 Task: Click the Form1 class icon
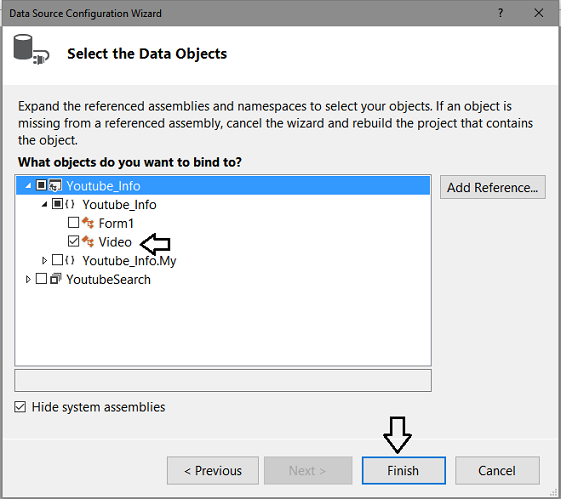click(x=88, y=223)
